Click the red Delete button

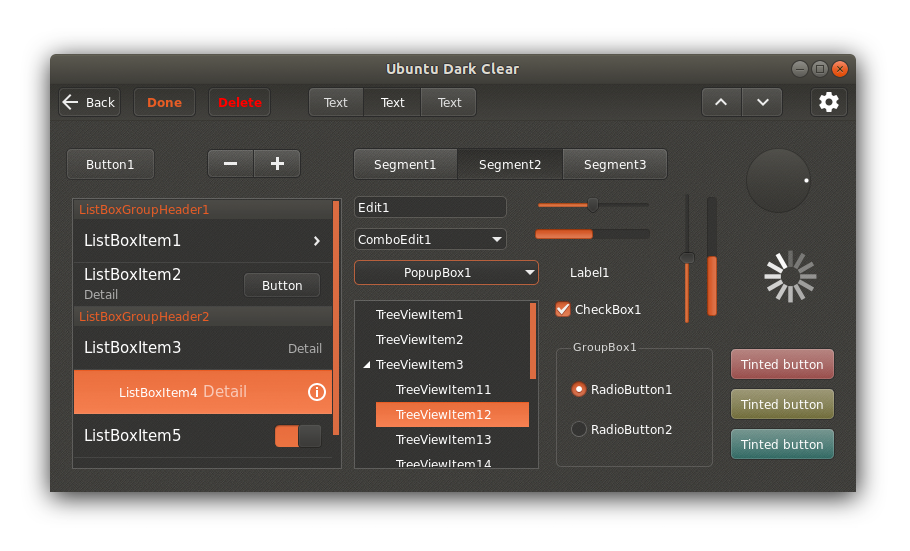tap(240, 102)
